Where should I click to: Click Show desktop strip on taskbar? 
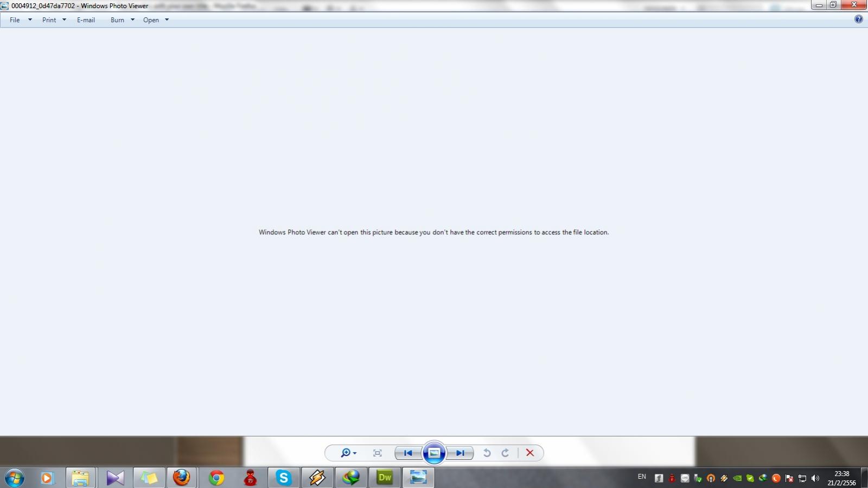click(x=864, y=478)
